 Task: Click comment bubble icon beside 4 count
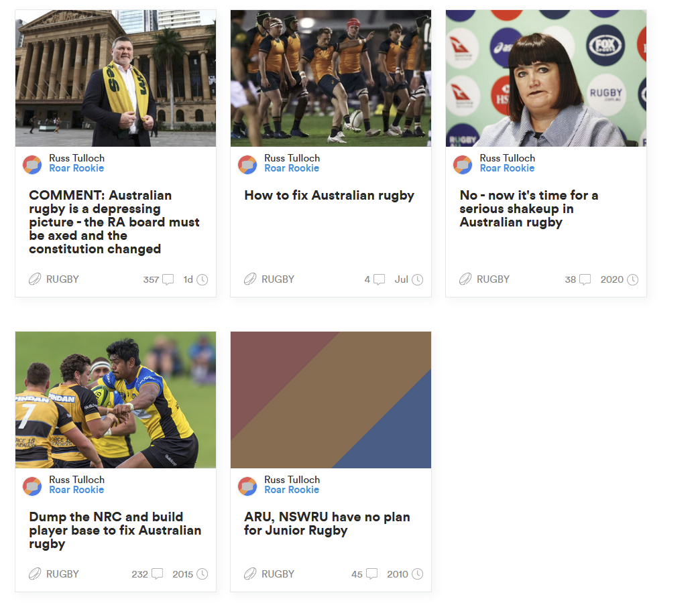tap(379, 279)
